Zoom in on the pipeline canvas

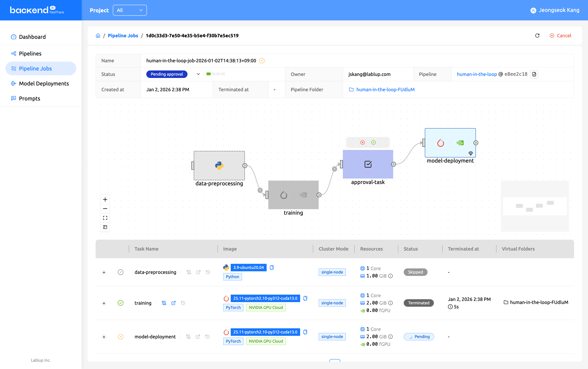[105, 199]
